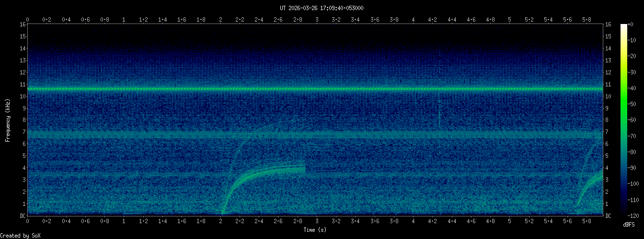Click the 'Frequency (kHz)' axis label

pos(8,120)
